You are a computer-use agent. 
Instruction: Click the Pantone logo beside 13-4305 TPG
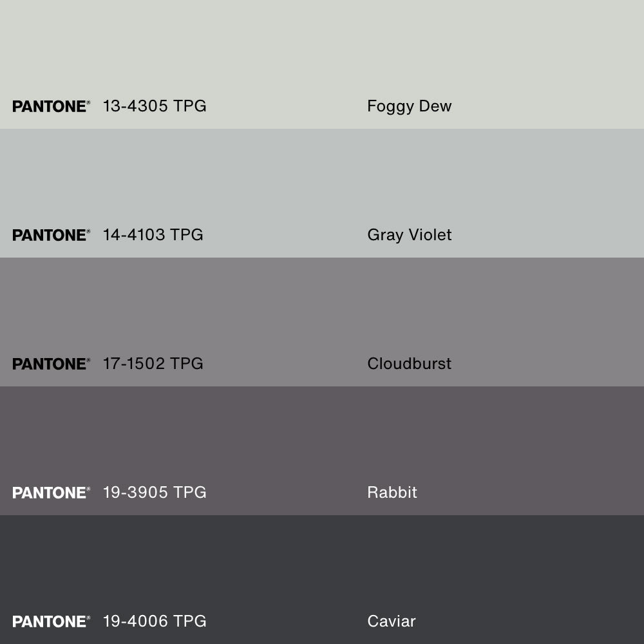coord(51,106)
